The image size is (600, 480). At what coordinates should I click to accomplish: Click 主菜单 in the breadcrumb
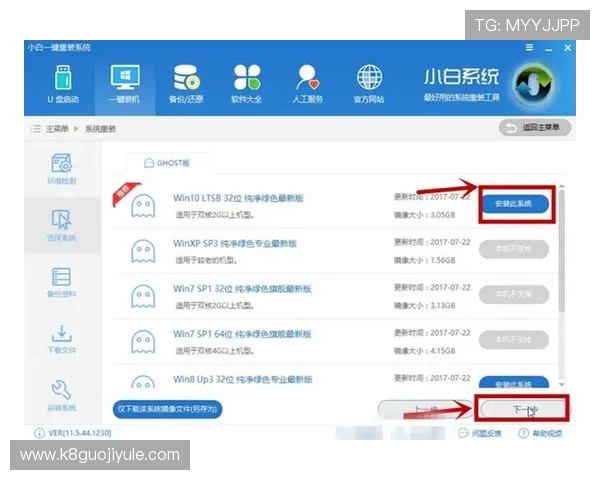pyautogui.click(x=57, y=129)
